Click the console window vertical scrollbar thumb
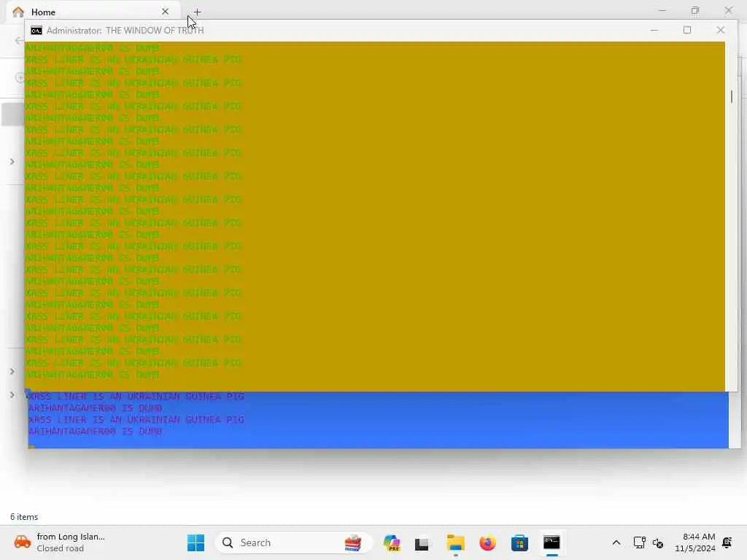This screenshot has height=560, width=747. [731, 96]
